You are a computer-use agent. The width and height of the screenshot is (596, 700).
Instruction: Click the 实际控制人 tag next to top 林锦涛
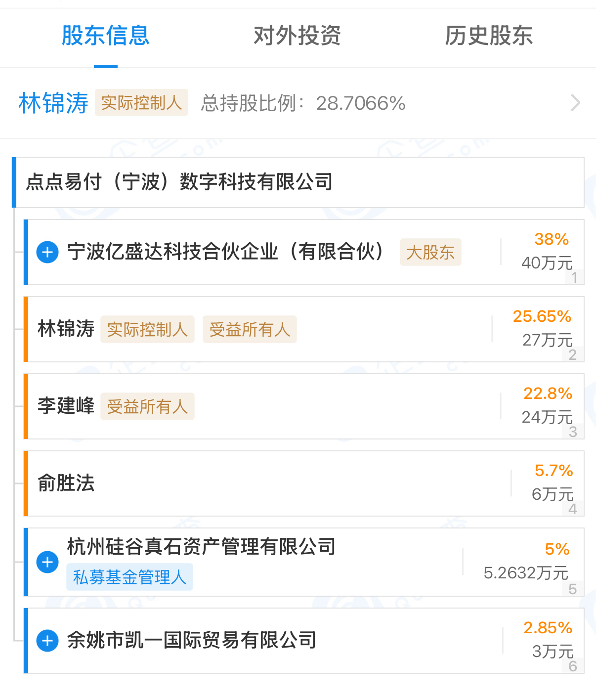pyautogui.click(x=142, y=102)
